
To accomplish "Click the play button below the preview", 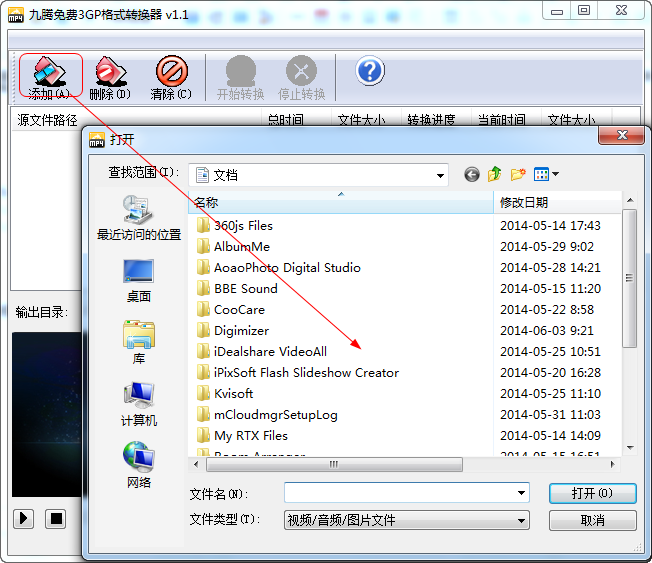I will 24,518.
